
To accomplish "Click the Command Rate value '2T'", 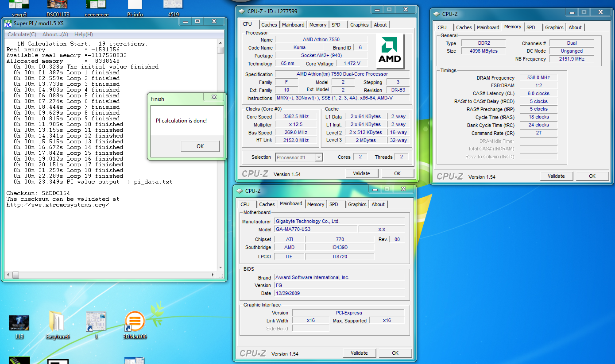I will (x=538, y=133).
